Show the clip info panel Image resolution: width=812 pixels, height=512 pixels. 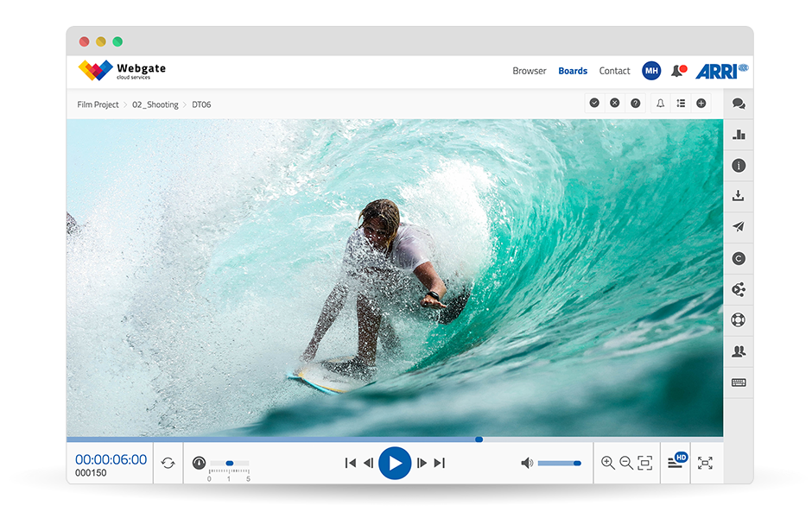[738, 166]
